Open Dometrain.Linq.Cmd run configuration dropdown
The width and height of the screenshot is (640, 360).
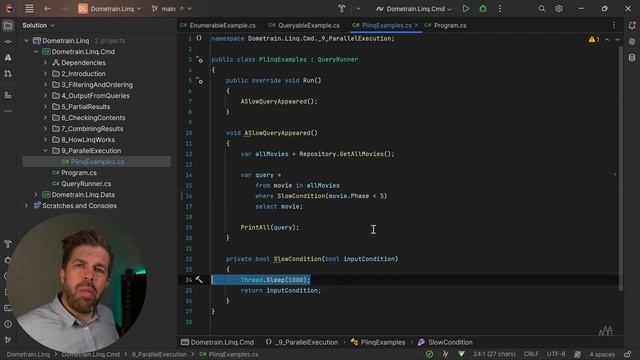[x=415, y=9]
